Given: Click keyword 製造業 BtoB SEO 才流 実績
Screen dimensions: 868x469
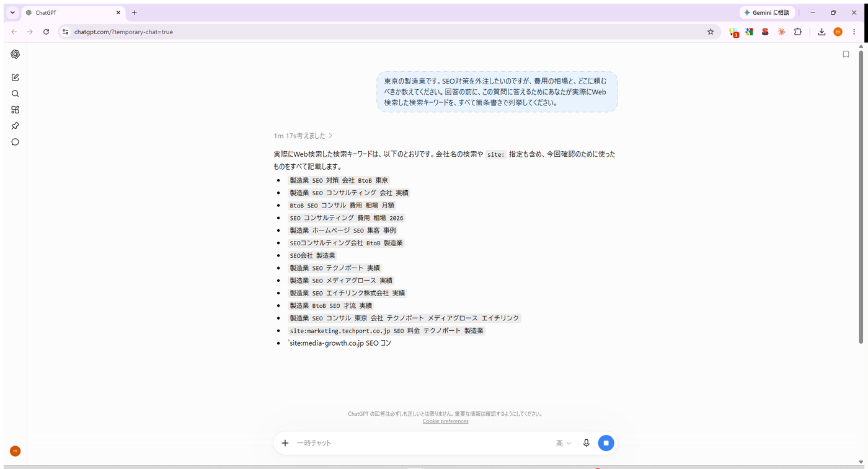Looking at the screenshot, I should click(331, 305).
